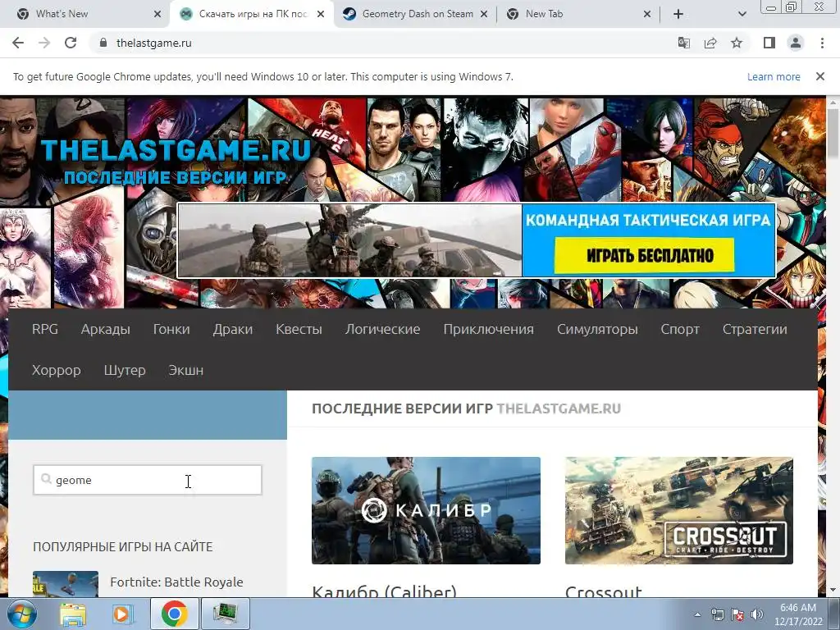Open the Стратегии category

755,329
